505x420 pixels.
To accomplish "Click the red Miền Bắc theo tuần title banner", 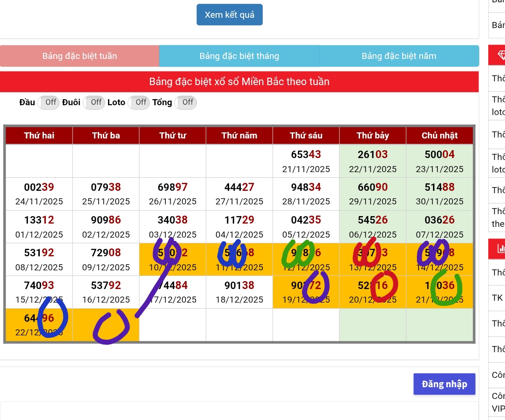I will click(x=239, y=82).
